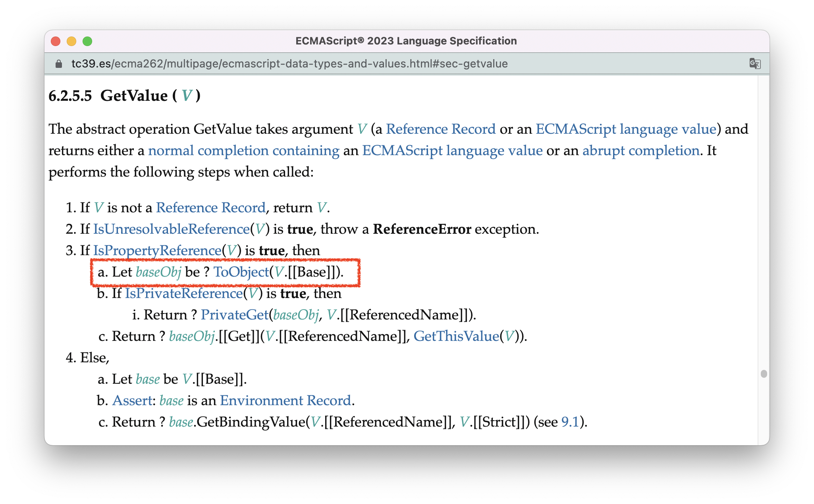This screenshot has width=814, height=504.
Task: Click the red close window button
Action: pyautogui.click(x=56, y=41)
